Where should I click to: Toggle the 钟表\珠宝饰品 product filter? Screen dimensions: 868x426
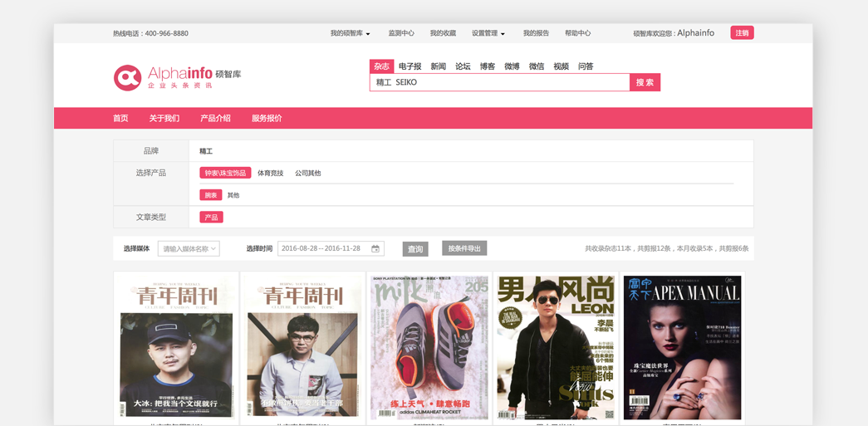click(x=225, y=174)
